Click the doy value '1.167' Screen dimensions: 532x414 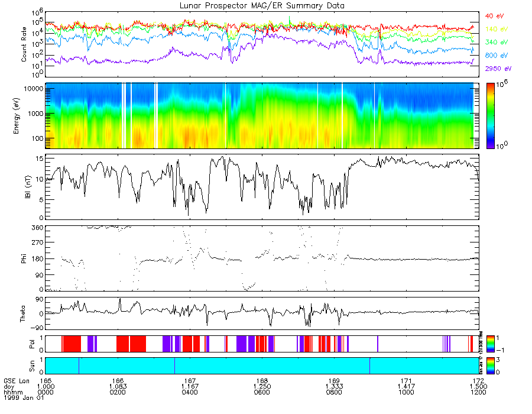190,387
